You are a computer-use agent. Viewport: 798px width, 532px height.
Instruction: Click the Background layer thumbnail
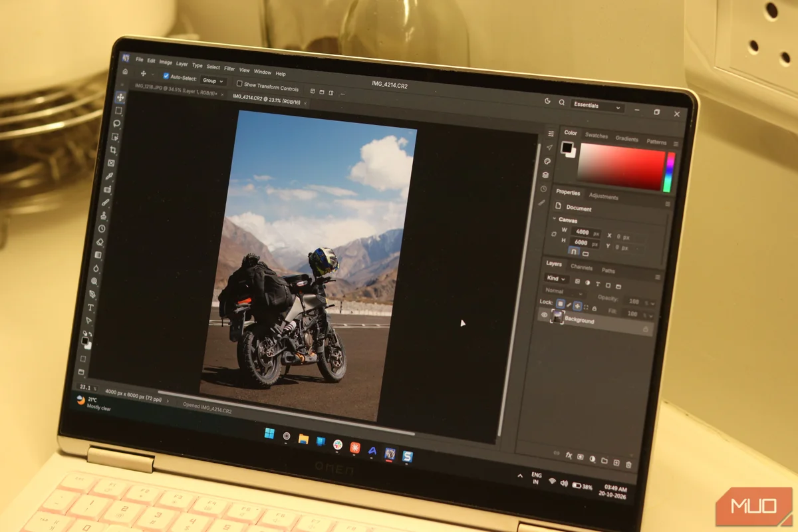[x=557, y=317]
